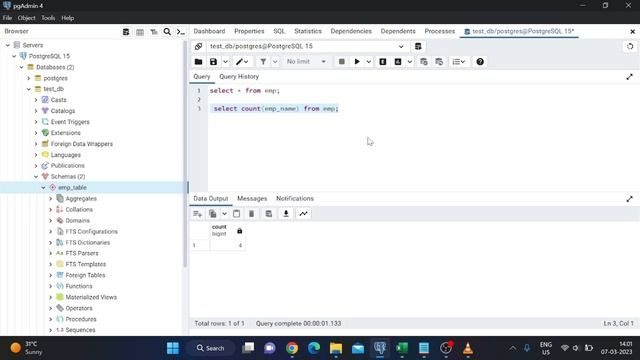Expand the postgres database node

29,78
